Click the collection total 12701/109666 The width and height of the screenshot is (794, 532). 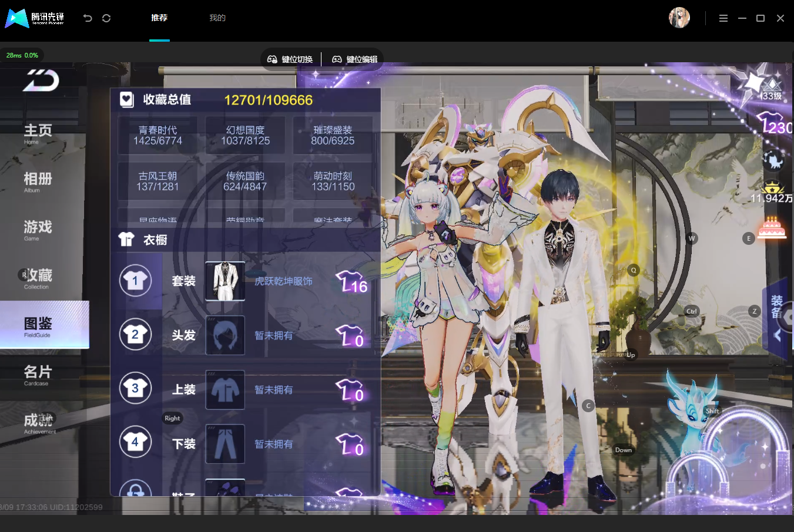tap(268, 100)
